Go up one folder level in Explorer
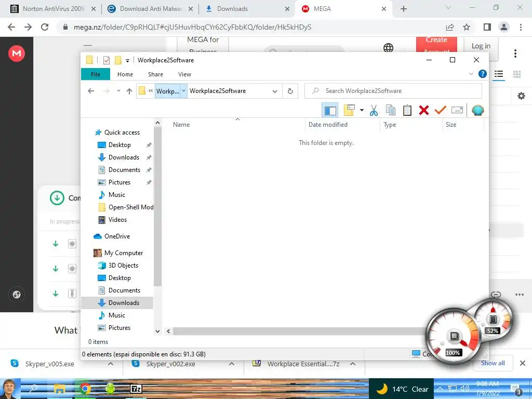 pyautogui.click(x=129, y=91)
